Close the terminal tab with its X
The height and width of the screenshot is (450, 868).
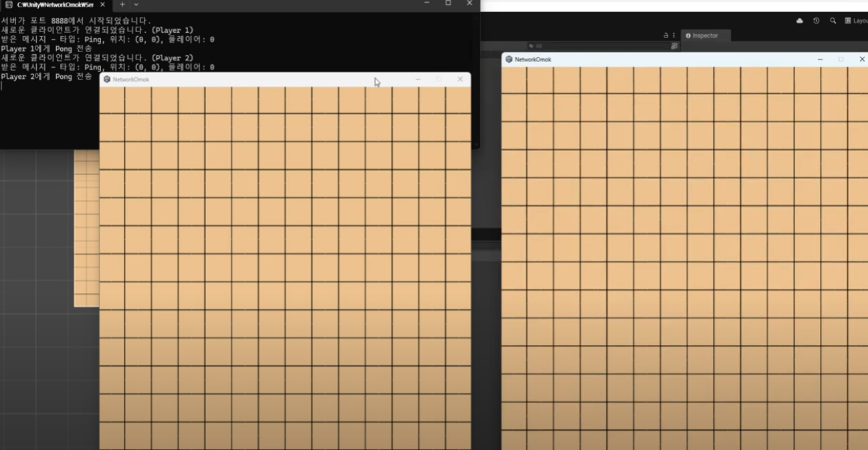coord(102,5)
